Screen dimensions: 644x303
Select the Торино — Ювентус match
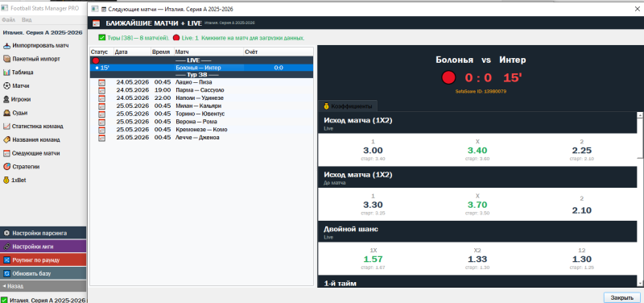[201, 114]
